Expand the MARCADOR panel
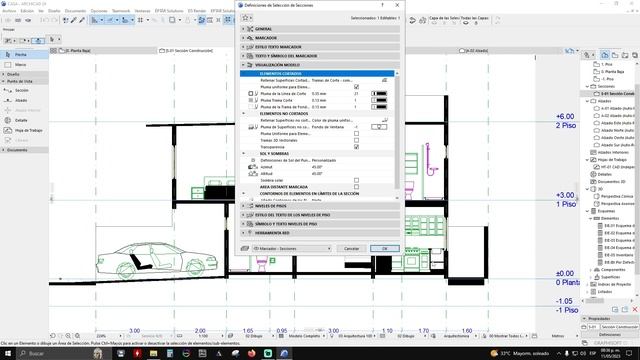This screenshot has width=640, height=360. 320,38
